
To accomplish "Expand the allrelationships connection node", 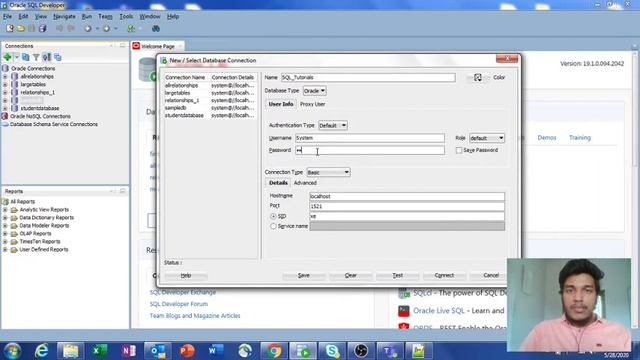I will 5,76.
